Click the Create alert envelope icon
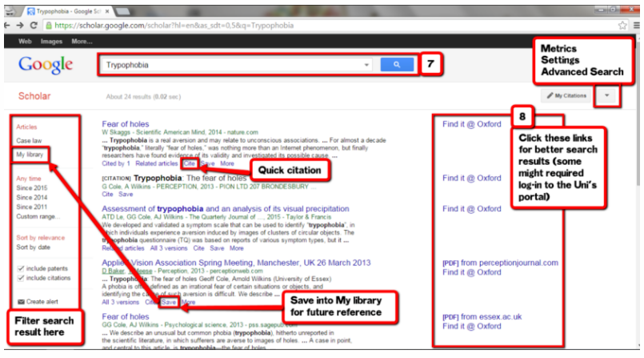644x358 pixels. point(21,302)
